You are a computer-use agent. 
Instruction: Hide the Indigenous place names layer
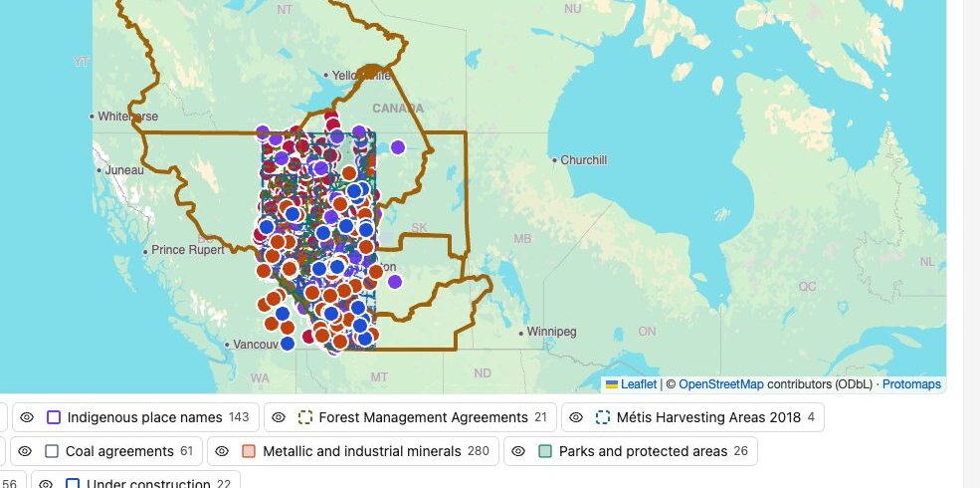26,417
